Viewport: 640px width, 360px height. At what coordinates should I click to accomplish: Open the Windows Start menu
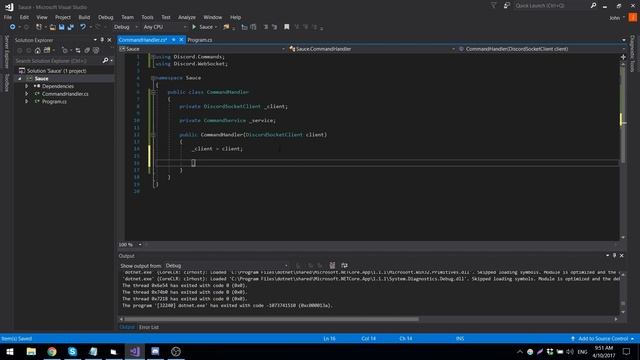click(x=10, y=351)
